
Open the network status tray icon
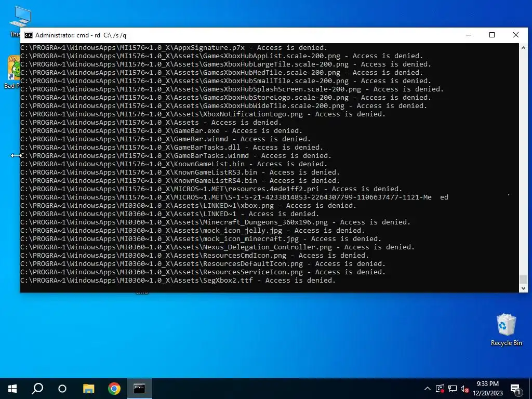[453, 389]
